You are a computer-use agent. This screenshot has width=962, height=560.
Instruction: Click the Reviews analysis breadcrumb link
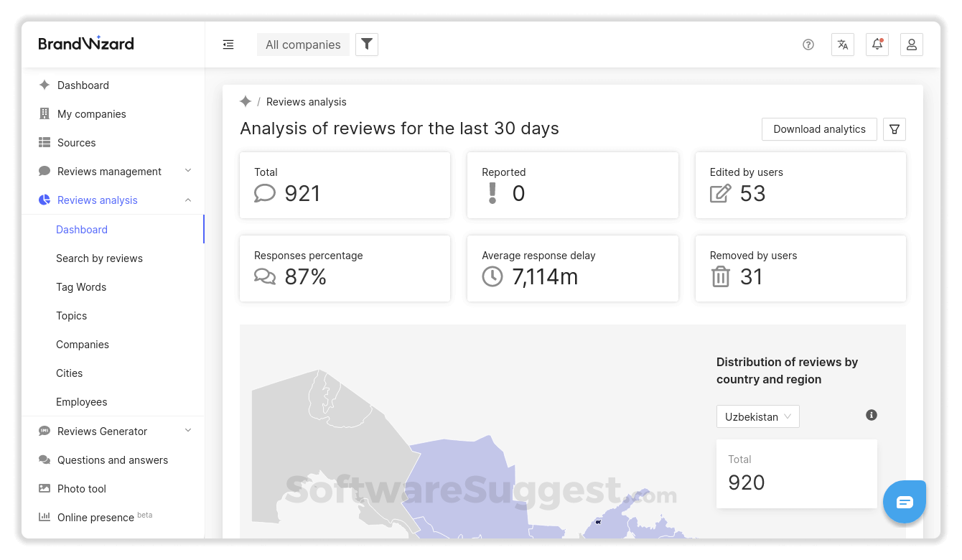coord(306,101)
